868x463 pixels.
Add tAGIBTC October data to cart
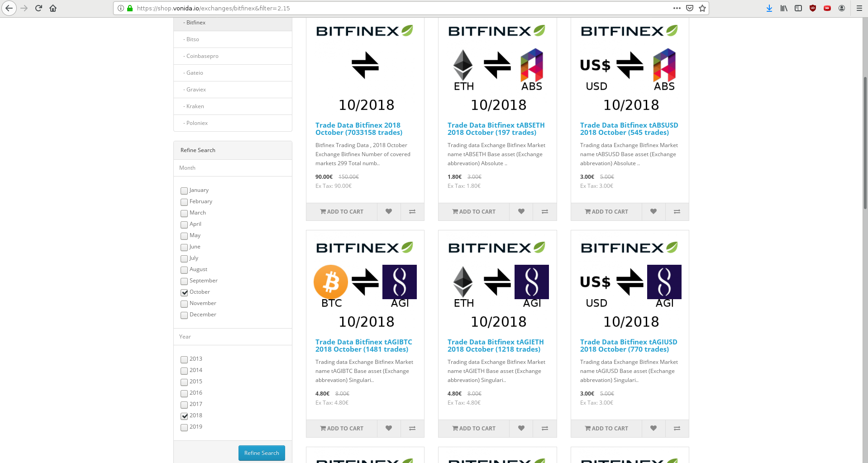(x=342, y=428)
